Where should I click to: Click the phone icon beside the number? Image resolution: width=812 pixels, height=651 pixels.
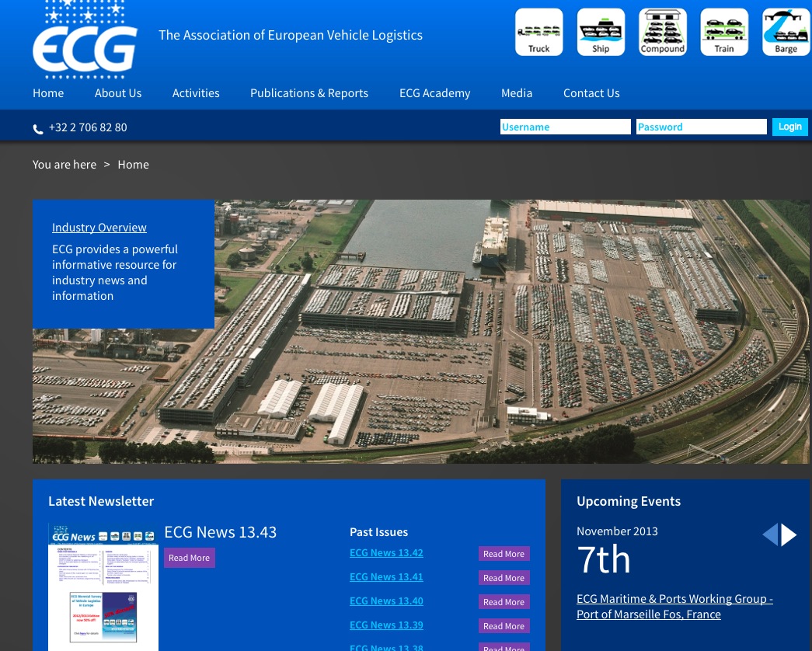tap(38, 129)
